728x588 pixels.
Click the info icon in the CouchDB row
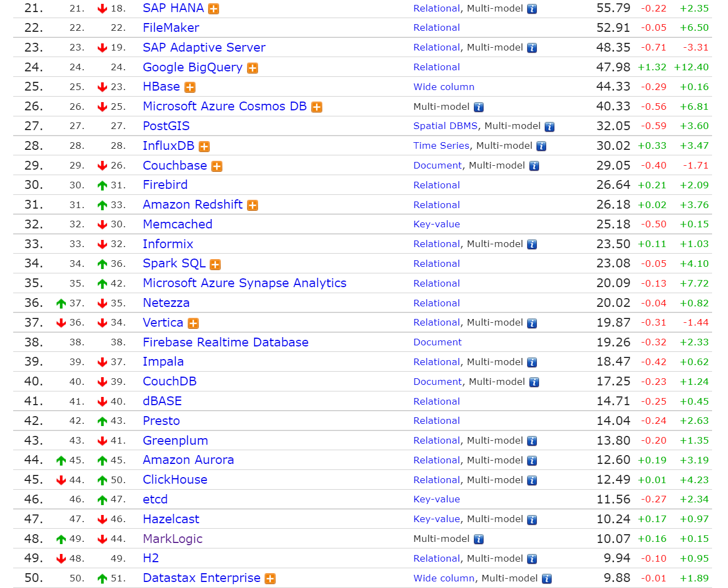(x=534, y=383)
